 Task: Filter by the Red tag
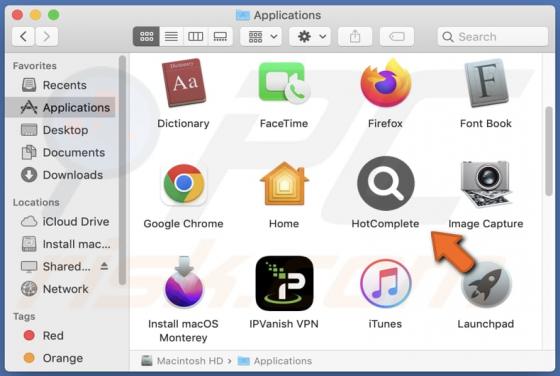[61, 336]
